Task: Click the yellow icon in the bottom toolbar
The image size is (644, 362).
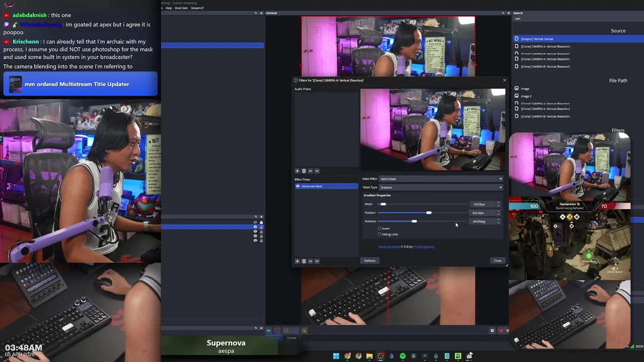Action: tap(304, 330)
